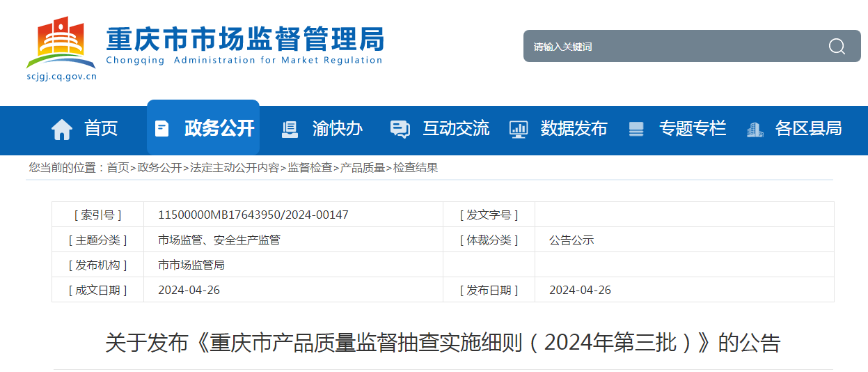Click the magnifier search icon
Screen dimensions: 868x372
(x=837, y=47)
